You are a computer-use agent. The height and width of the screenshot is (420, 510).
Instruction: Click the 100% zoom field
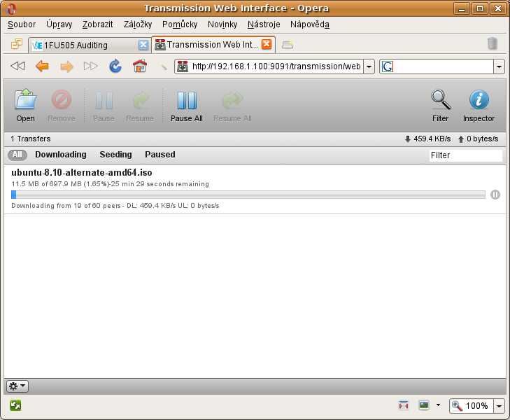[472, 406]
